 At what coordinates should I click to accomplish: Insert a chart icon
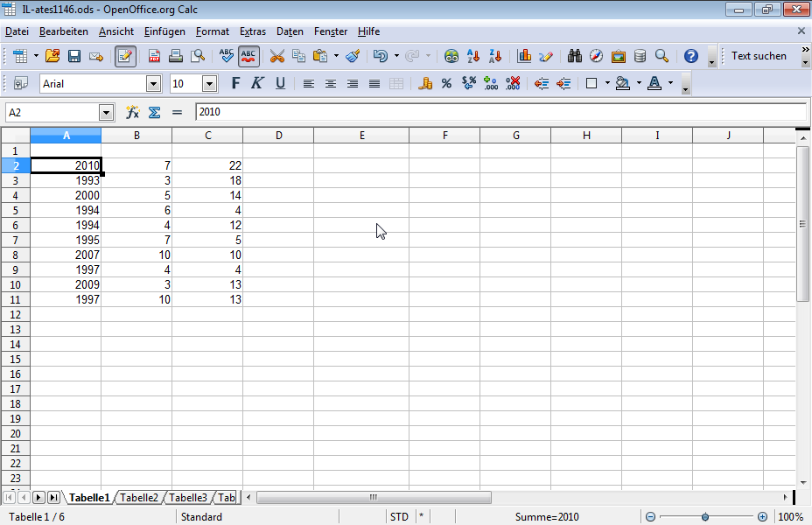(524, 56)
